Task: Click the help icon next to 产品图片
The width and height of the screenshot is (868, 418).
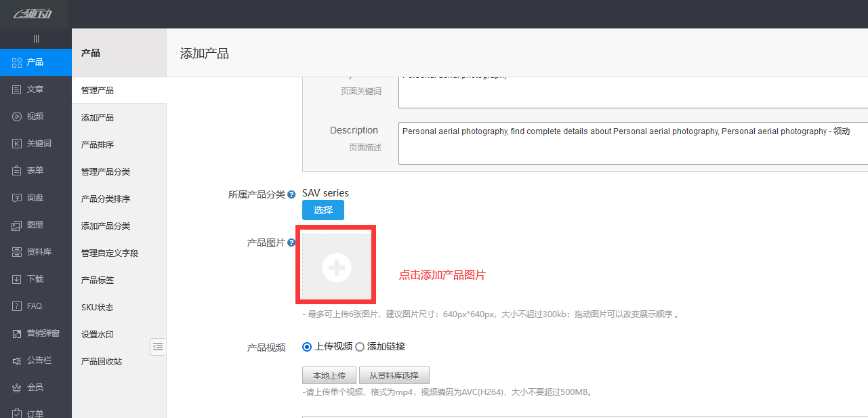Action: 291,242
